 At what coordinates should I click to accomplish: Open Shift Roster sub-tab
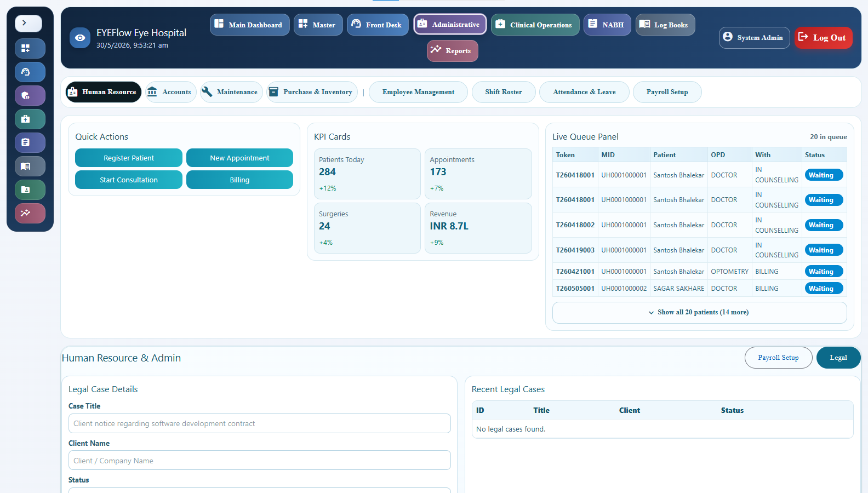pos(504,92)
